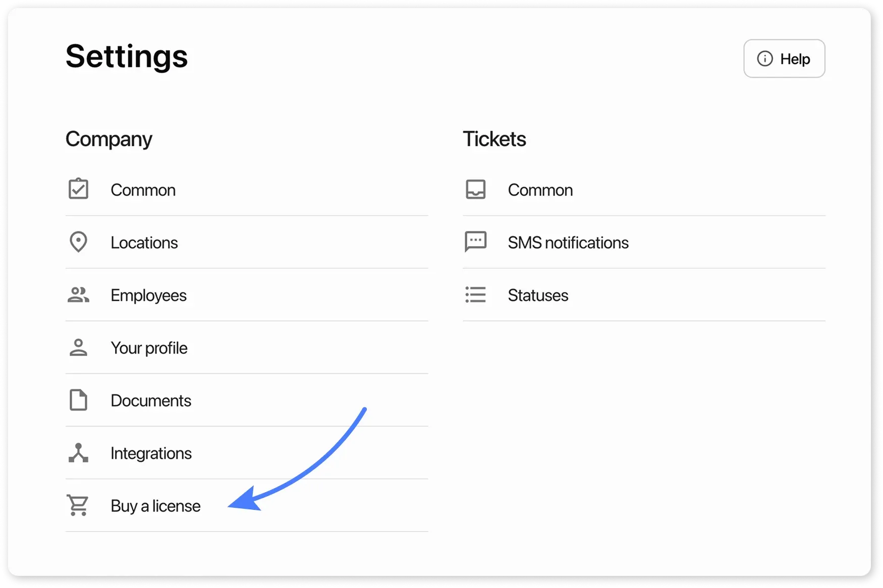
Task: Click the clipboard check icon beside Company Common
Action: click(x=78, y=190)
